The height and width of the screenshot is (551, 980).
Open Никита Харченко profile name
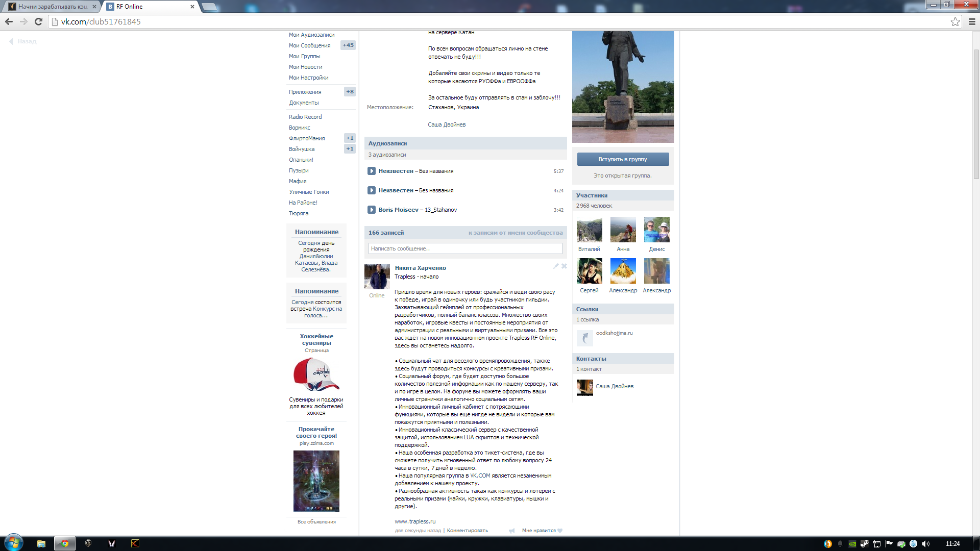tap(420, 268)
